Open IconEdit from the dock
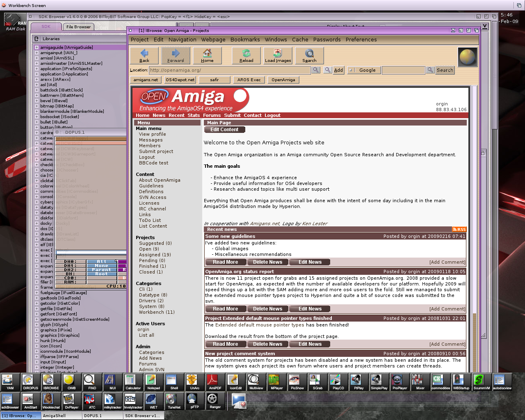Screen dimensions: 525x420 click(236, 382)
